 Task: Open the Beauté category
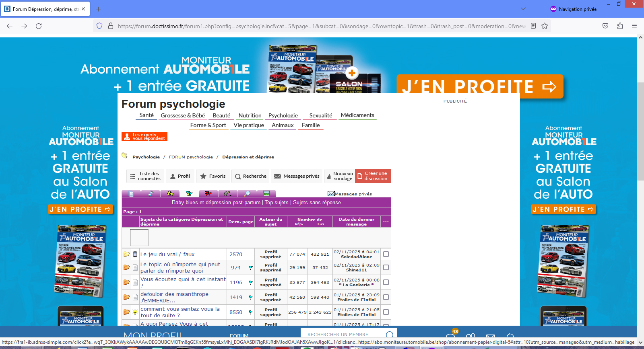click(221, 115)
